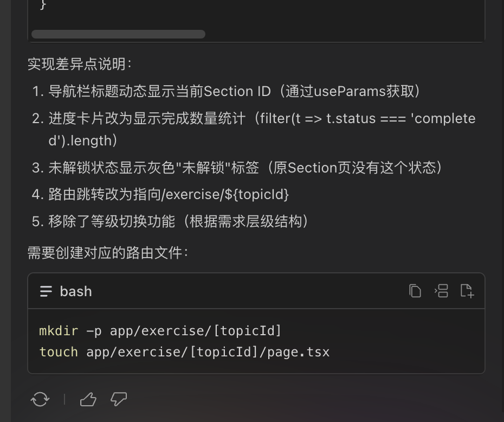Screen dimensions: 504x422
Task: Click the "bash" language label
Action: click(x=76, y=292)
